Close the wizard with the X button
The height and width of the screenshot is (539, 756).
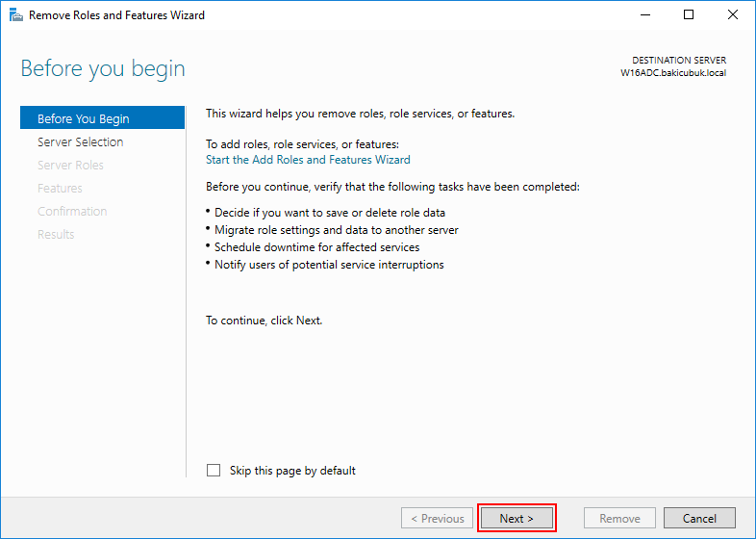733,15
